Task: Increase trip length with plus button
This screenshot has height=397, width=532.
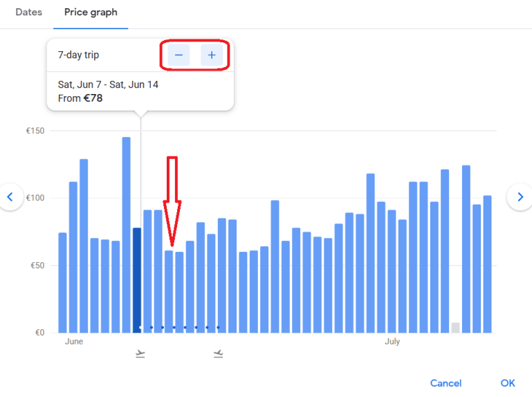Action: point(212,55)
